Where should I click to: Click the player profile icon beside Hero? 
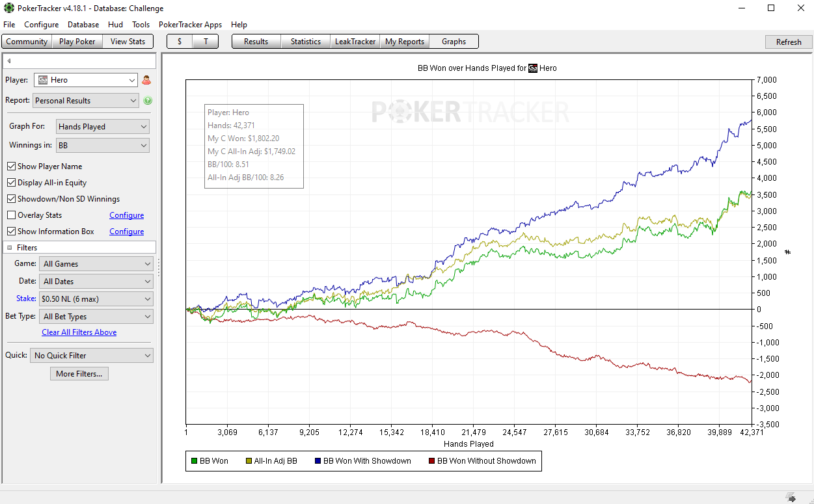[146, 80]
